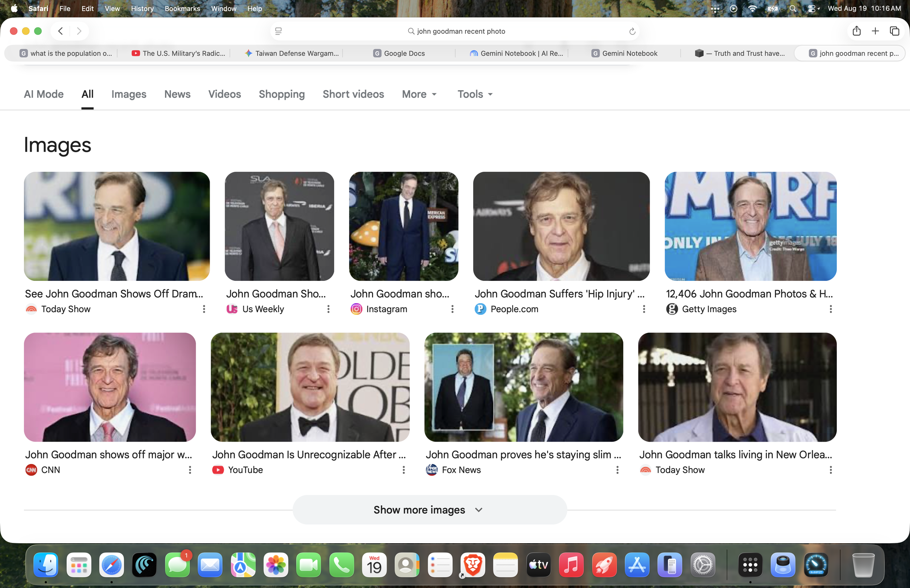Switch to the 'what is the population o...' tab
This screenshot has height=588, width=910.
click(x=66, y=53)
